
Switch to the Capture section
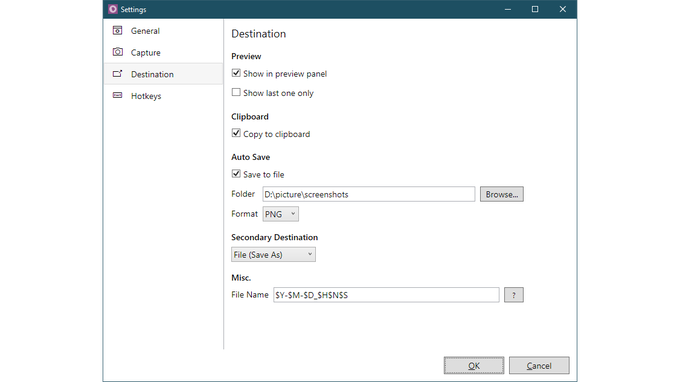click(x=163, y=52)
